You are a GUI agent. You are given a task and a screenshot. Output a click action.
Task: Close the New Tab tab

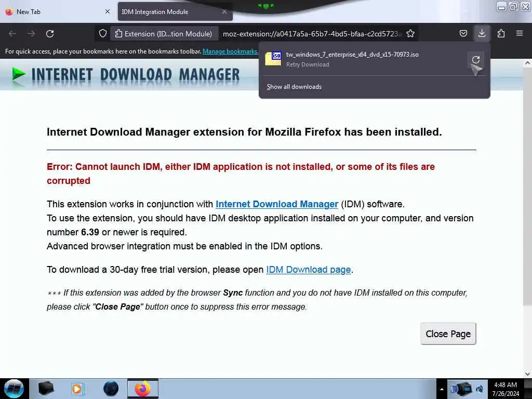[108, 11]
